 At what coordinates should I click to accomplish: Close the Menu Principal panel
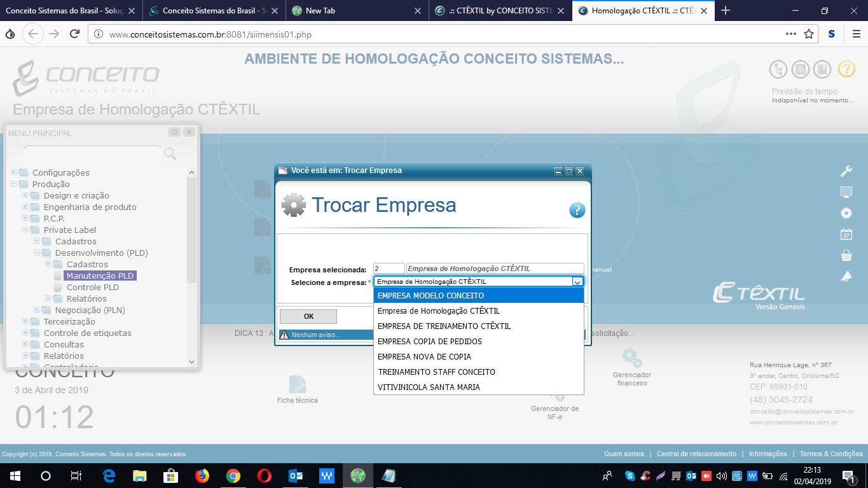click(x=189, y=132)
